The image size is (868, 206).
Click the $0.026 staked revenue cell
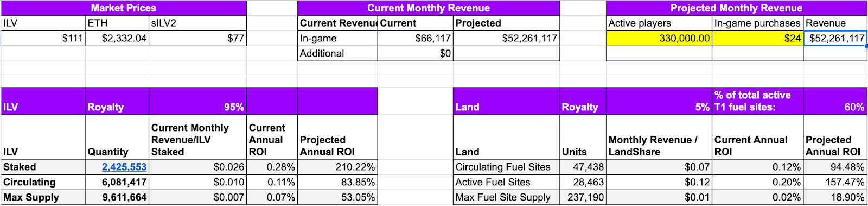point(197,167)
